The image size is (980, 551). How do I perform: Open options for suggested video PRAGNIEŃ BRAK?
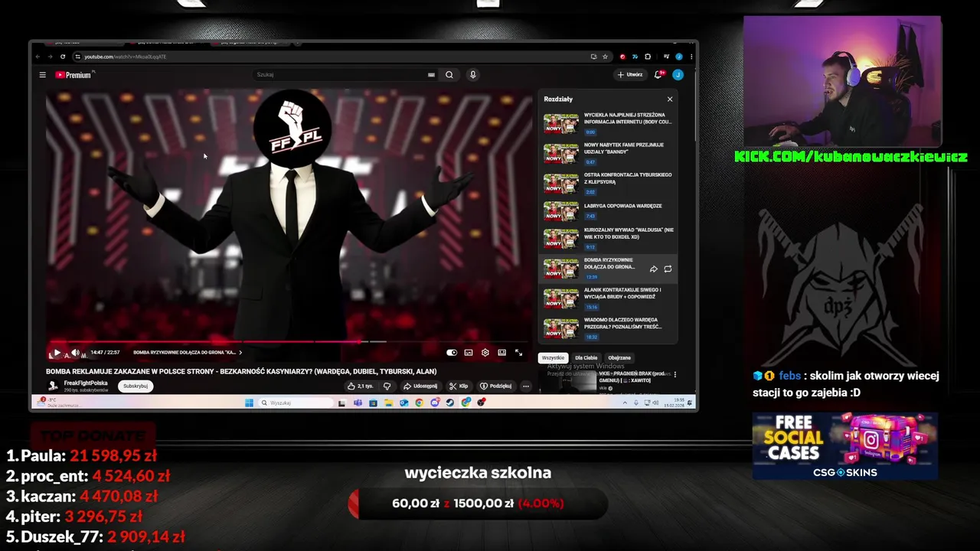tap(675, 375)
